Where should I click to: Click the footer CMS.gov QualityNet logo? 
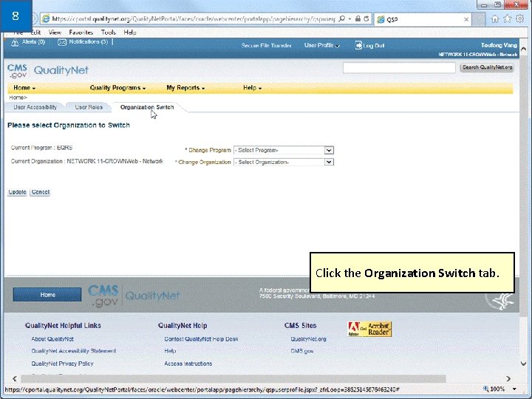[x=134, y=295]
